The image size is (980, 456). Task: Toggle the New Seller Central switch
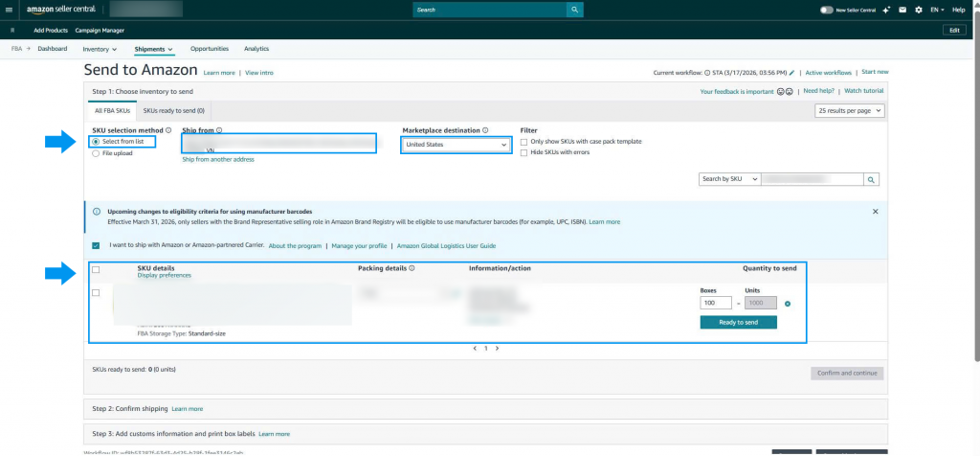click(x=827, y=10)
